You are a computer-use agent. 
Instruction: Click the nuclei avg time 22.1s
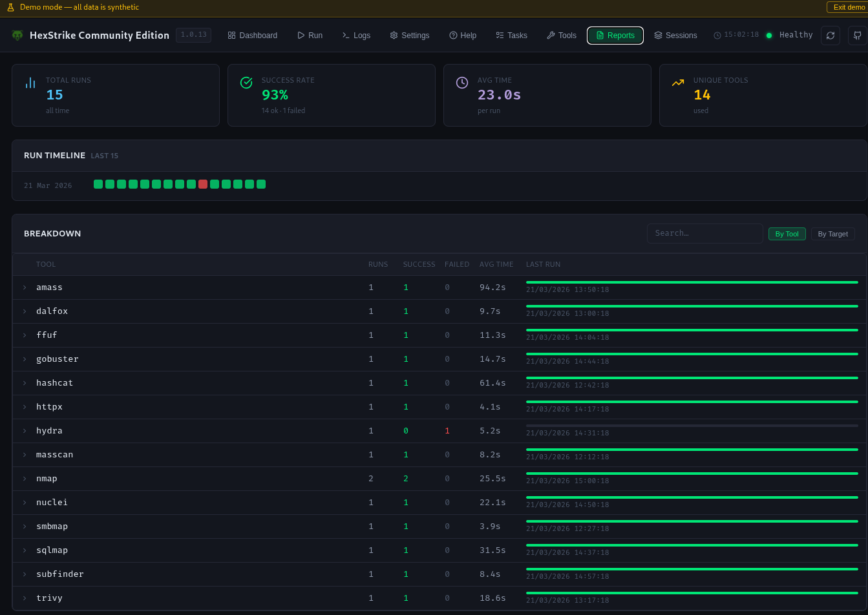(x=492, y=503)
